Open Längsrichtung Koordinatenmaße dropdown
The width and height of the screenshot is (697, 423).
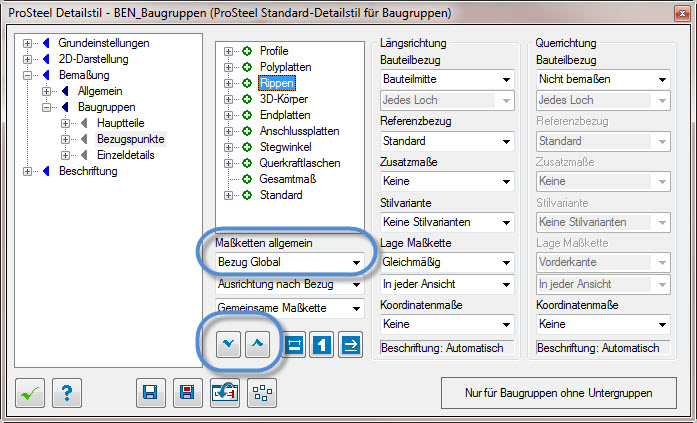pyautogui.click(x=447, y=324)
